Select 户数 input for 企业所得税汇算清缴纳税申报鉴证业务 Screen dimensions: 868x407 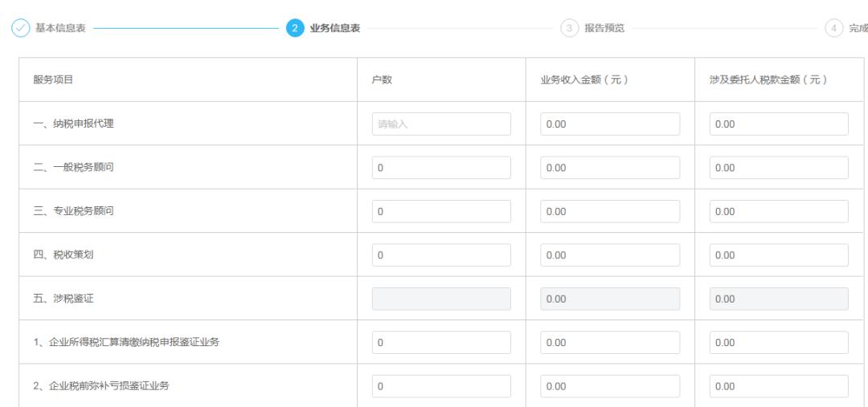pyautogui.click(x=441, y=342)
